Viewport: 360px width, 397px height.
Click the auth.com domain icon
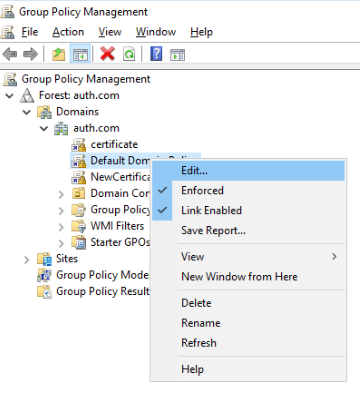(x=61, y=129)
